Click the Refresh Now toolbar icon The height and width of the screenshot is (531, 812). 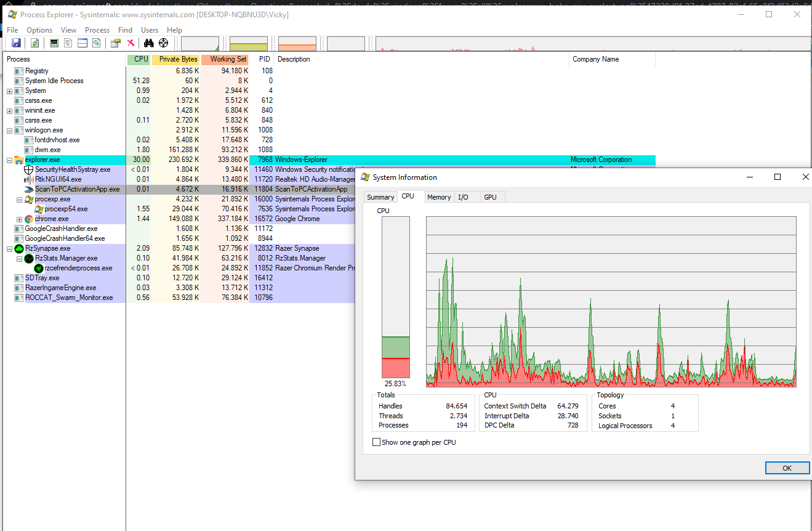pos(35,43)
